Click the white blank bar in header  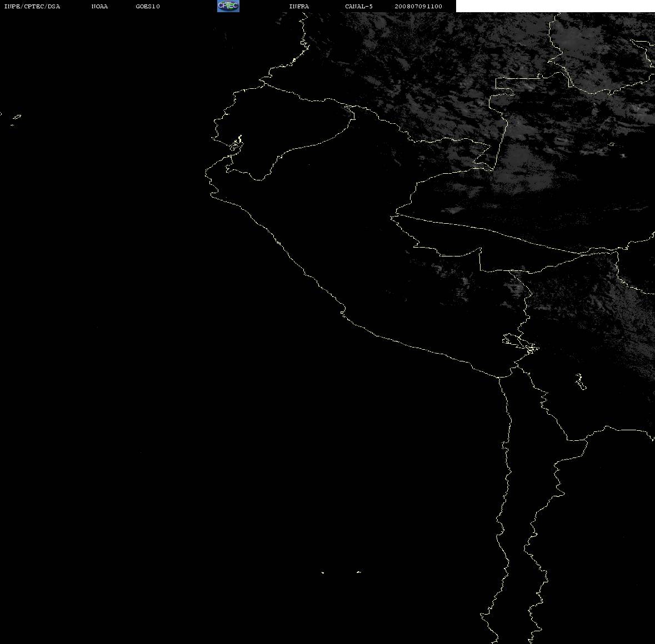pyautogui.click(x=555, y=6)
